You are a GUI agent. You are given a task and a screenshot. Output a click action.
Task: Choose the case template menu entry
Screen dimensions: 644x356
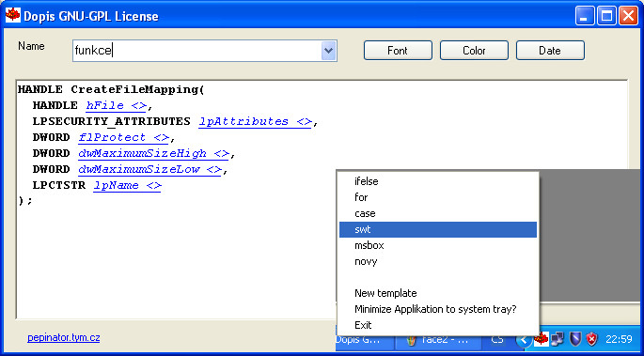438,213
